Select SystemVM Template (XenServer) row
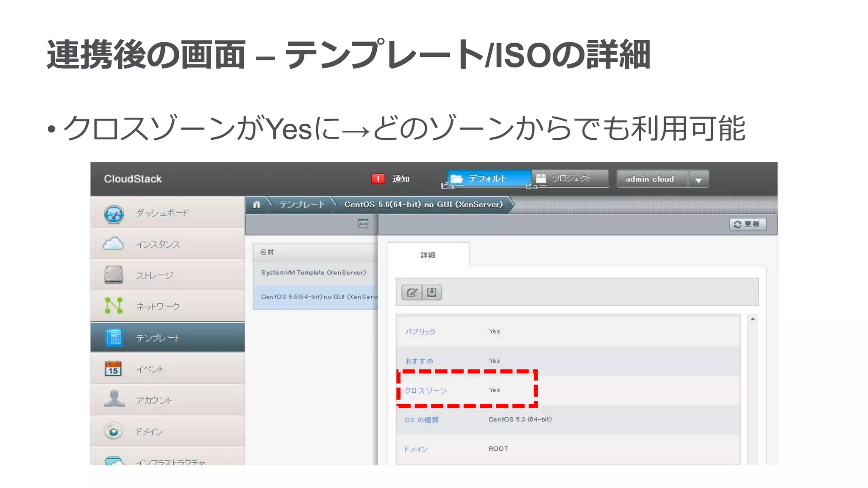The width and height of the screenshot is (868, 488). click(x=315, y=273)
